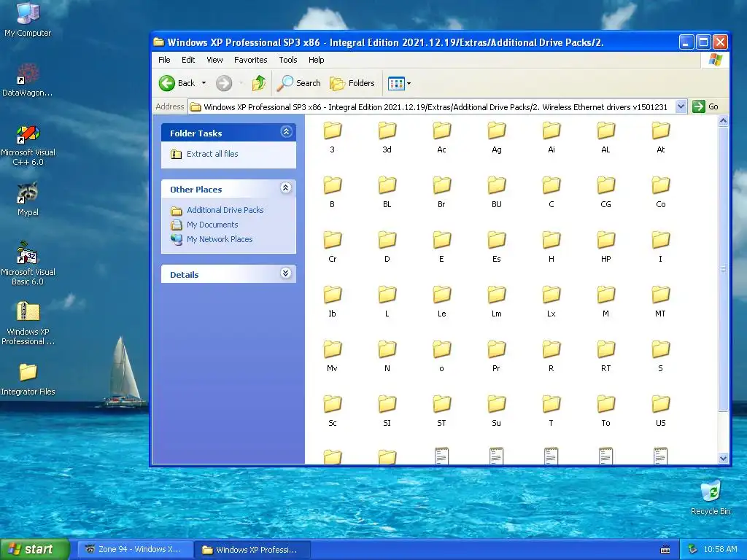
Task: Select Microsoft Visual C++ 6.0 shortcut
Action: tap(28, 145)
